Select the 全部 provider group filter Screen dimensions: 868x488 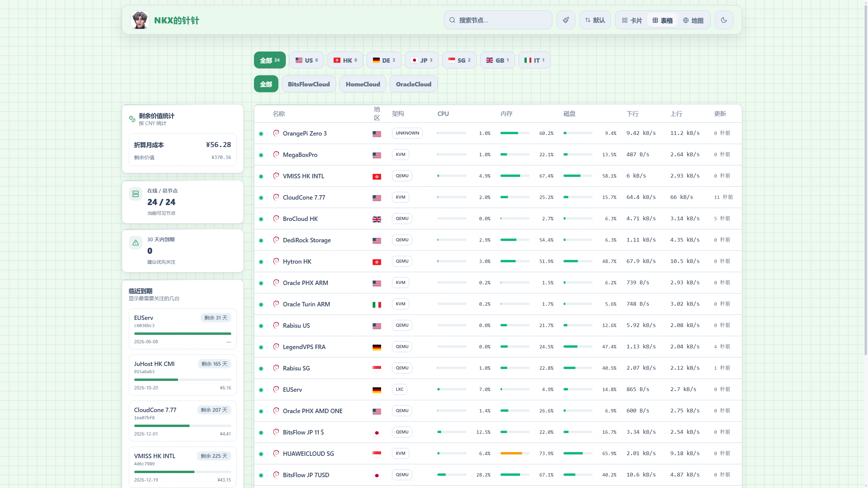[x=266, y=84]
